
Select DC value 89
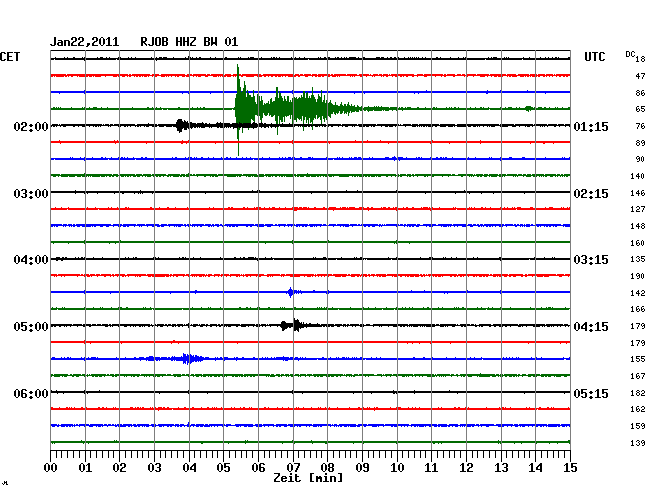[640, 143]
